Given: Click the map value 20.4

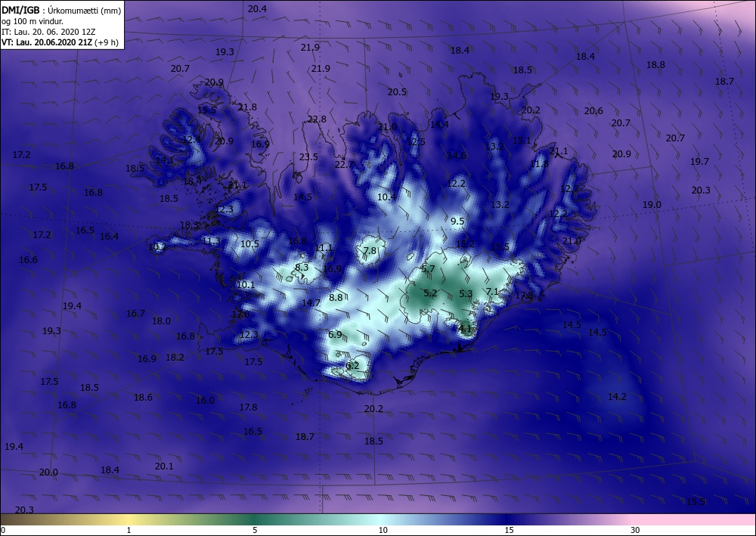Looking at the screenshot, I should (x=257, y=8).
